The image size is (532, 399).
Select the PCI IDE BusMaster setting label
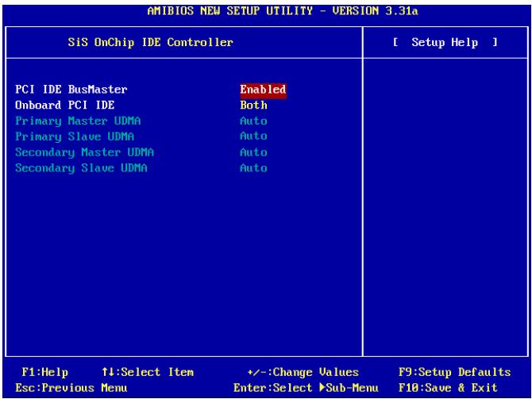pos(71,90)
